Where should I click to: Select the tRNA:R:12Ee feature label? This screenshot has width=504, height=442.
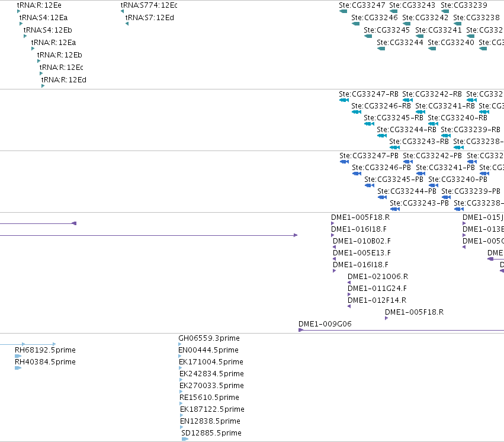click(39, 5)
